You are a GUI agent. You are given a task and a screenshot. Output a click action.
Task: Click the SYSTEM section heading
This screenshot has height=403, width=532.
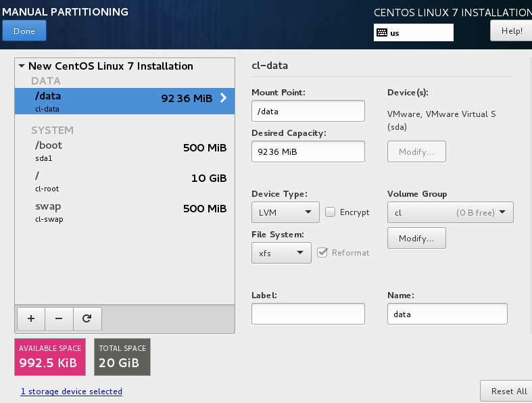[52, 130]
